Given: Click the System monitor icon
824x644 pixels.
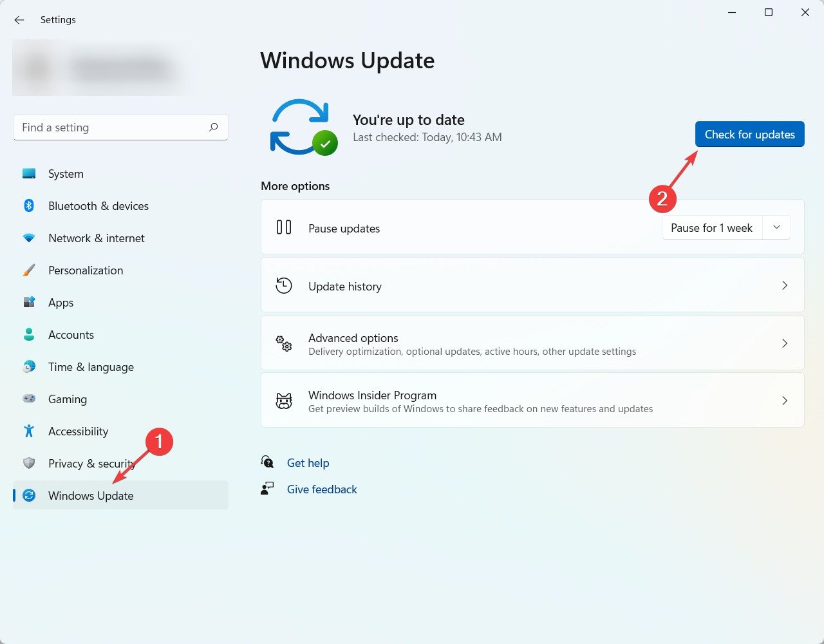Looking at the screenshot, I should (29, 174).
